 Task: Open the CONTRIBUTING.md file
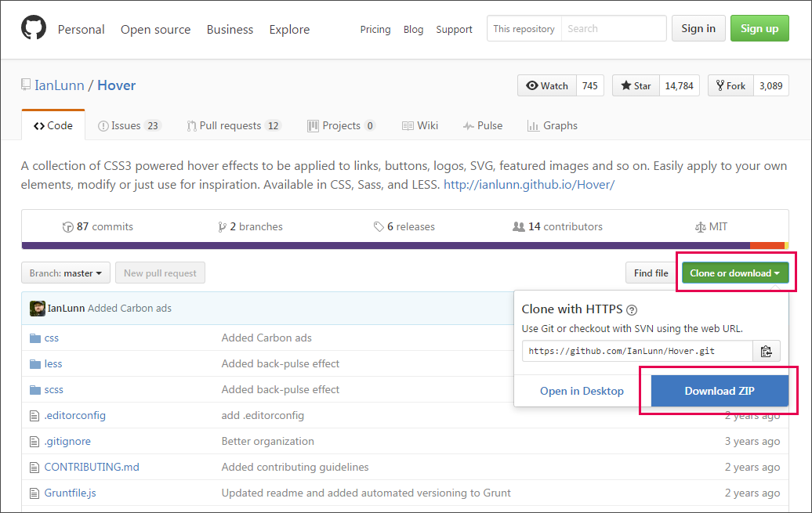pyautogui.click(x=92, y=468)
